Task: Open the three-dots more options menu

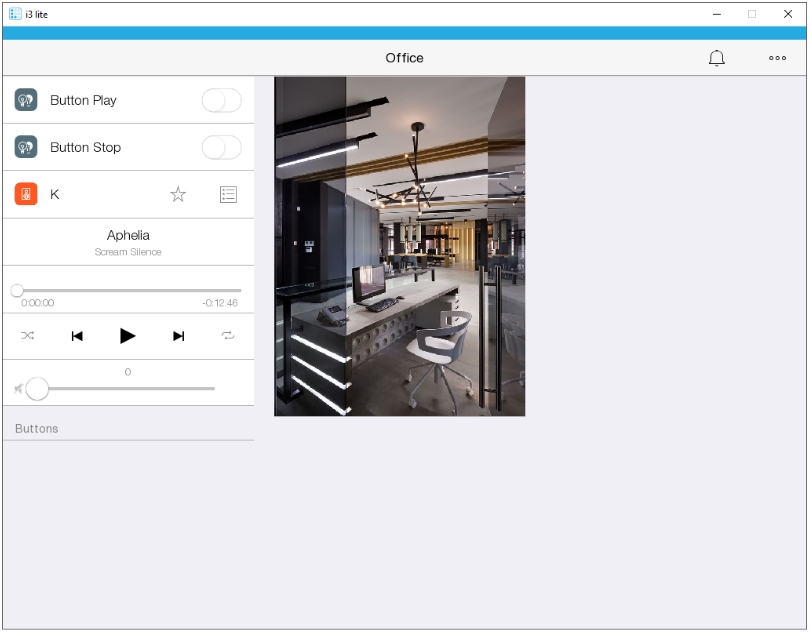Action: tap(777, 58)
